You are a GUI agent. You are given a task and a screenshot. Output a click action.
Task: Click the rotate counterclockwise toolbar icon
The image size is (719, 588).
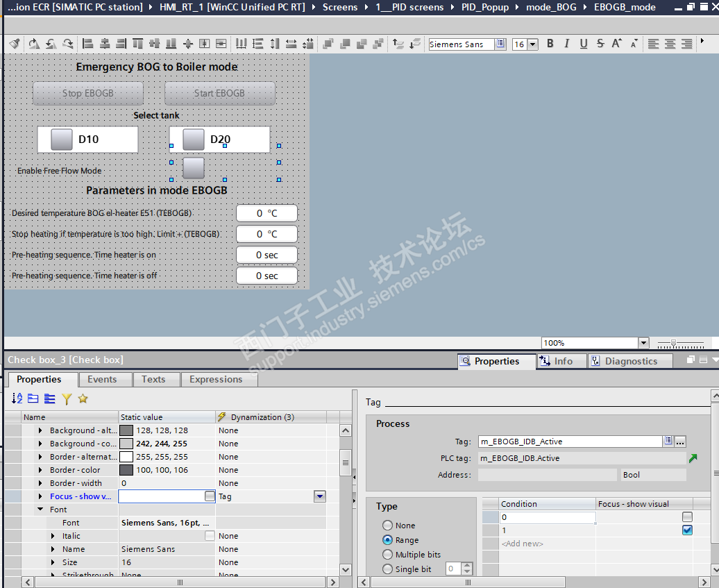click(x=51, y=44)
